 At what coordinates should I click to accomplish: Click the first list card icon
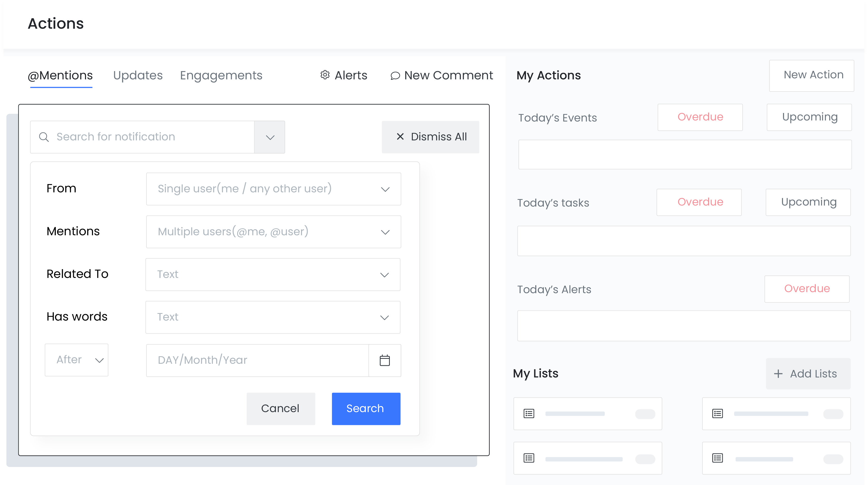coord(529,413)
